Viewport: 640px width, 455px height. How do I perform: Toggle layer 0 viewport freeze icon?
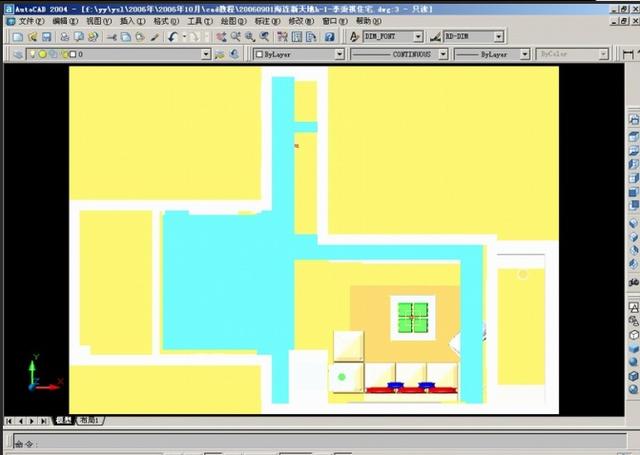pyautogui.click(x=53, y=54)
